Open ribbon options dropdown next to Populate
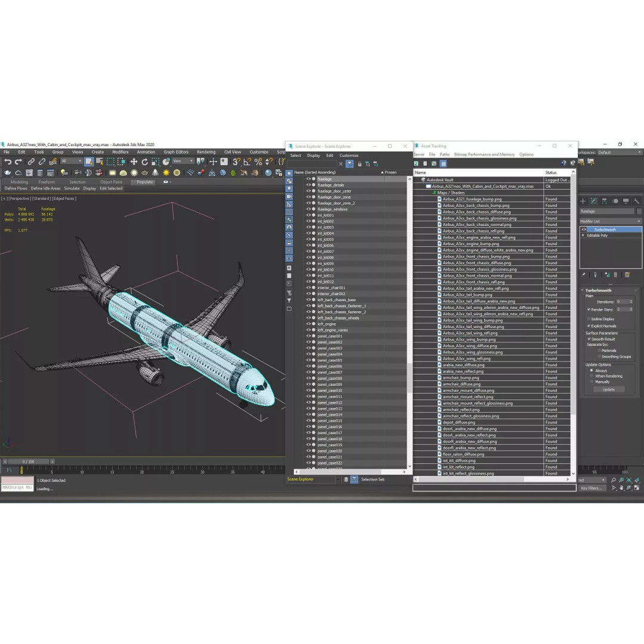This screenshot has height=644, width=644. (167, 182)
